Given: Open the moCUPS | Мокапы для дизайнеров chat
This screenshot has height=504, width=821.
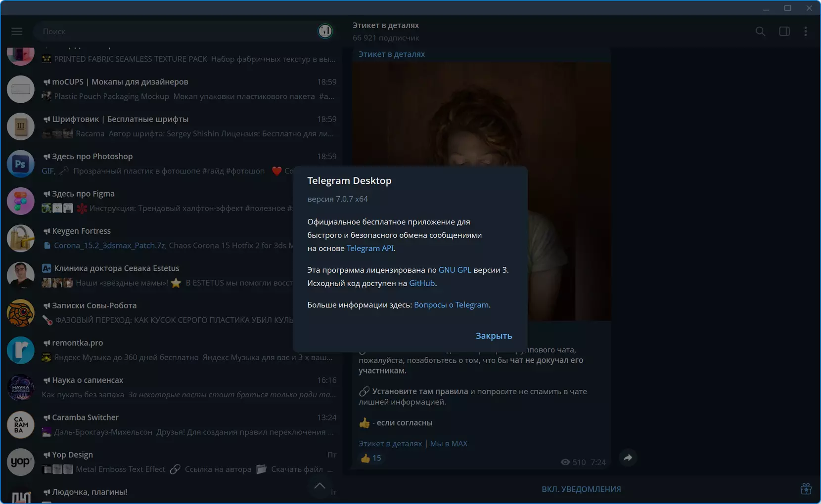Looking at the screenshot, I should point(172,89).
